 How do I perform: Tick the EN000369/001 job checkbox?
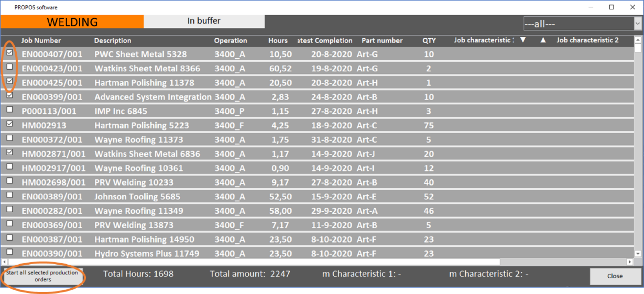click(10, 224)
